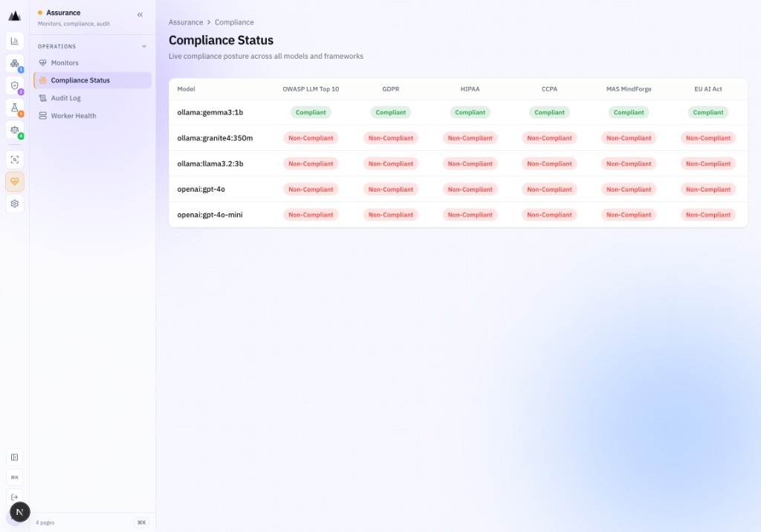Click gemma3:1b GDPR Compliant badge
Screen dimensions: 761x532
pyautogui.click(x=391, y=112)
